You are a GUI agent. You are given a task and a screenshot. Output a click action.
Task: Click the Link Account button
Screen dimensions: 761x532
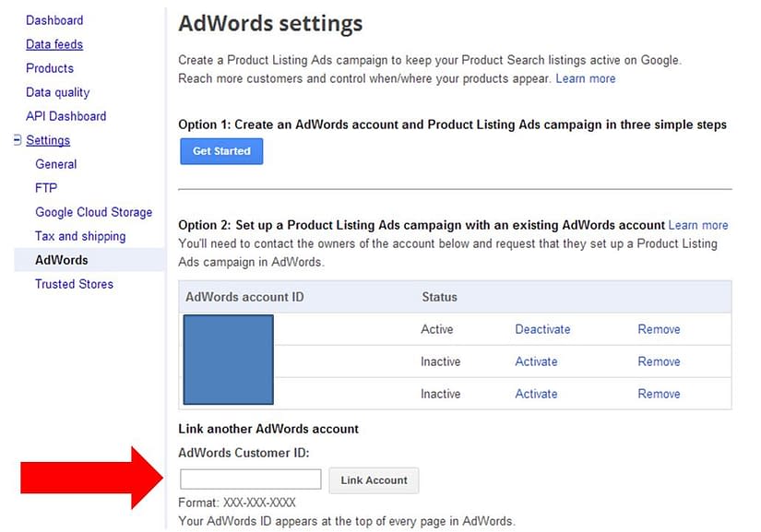(374, 480)
